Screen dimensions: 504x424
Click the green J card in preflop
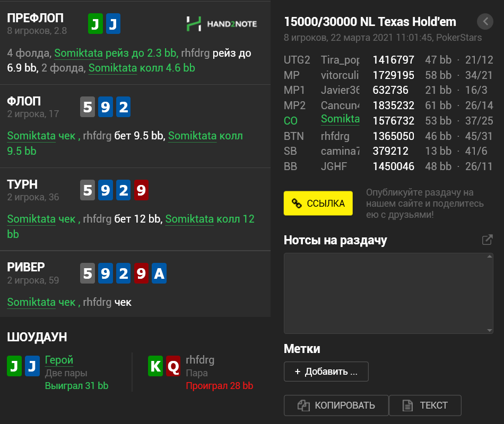click(95, 24)
